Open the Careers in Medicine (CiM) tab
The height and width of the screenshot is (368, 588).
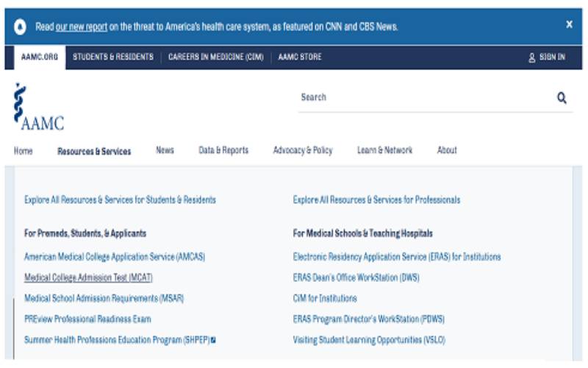[x=215, y=57]
